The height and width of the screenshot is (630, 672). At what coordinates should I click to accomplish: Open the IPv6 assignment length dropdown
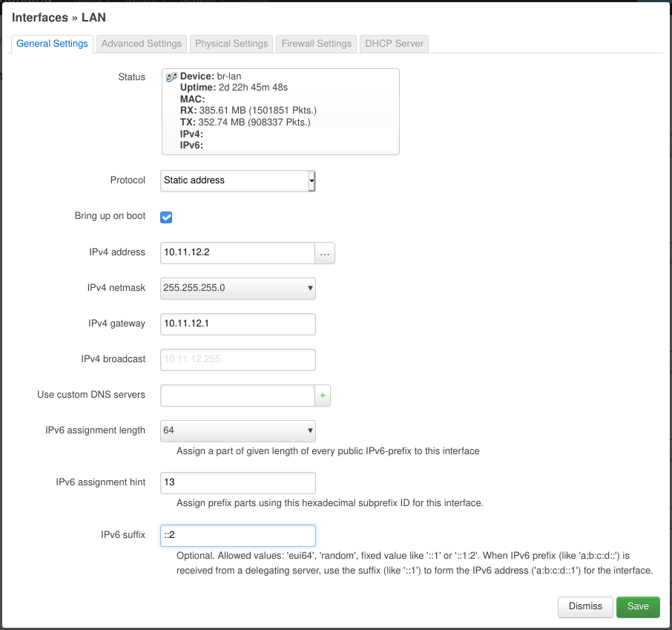coord(238,430)
